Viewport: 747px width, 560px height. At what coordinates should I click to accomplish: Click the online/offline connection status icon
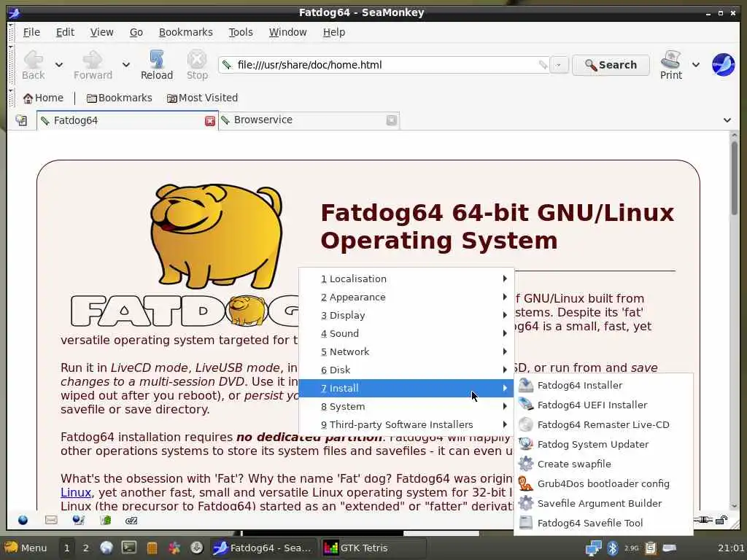coord(703,520)
